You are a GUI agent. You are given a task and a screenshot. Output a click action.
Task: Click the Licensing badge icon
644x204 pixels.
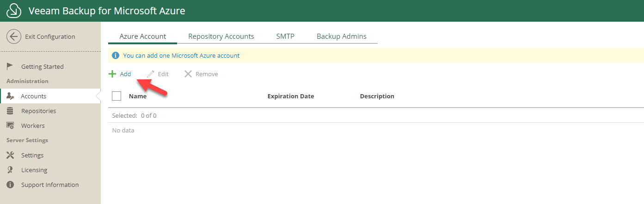click(x=10, y=170)
